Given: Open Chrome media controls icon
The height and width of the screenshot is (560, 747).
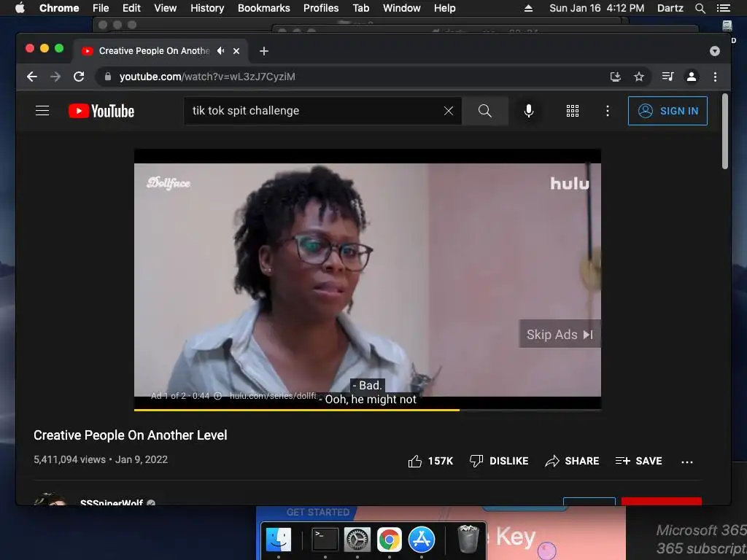Looking at the screenshot, I should coord(667,77).
